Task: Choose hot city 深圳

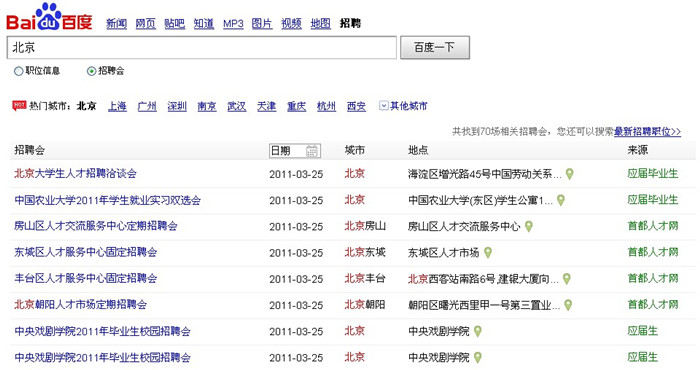Action: 177,106
